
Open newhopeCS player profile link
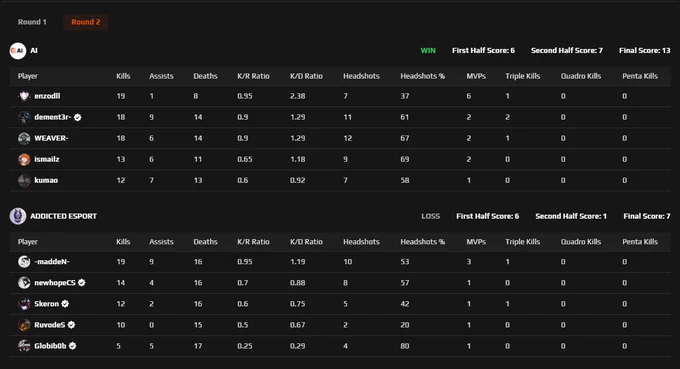[55, 283]
